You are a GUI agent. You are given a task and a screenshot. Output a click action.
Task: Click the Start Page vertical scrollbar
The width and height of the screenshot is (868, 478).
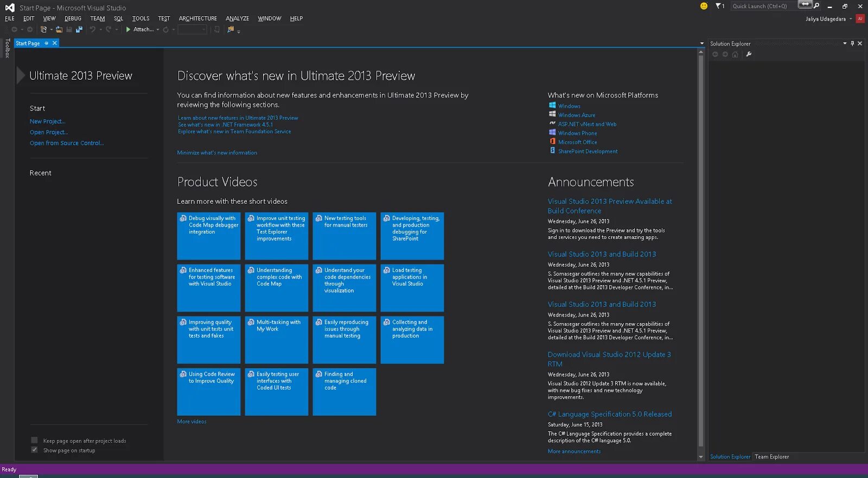[701, 251]
